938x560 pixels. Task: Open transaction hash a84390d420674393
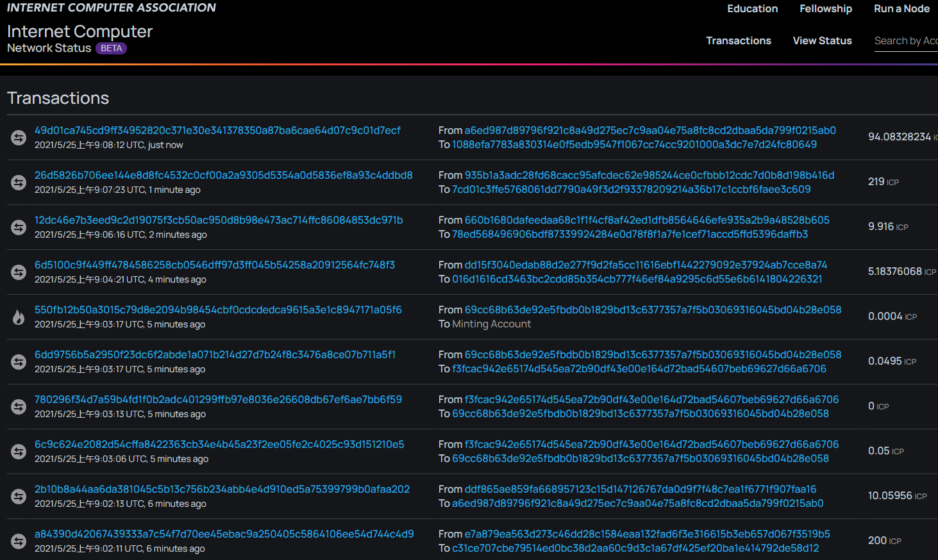tap(224, 534)
